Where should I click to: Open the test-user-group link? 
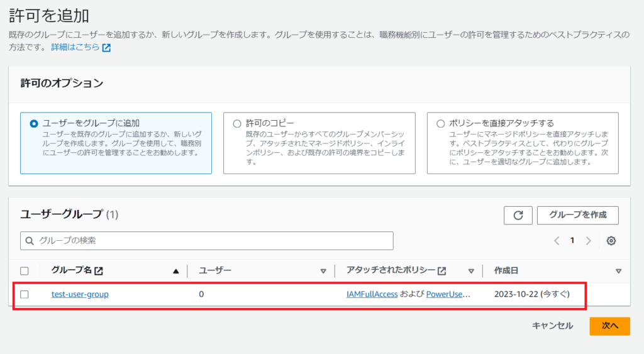coord(80,294)
